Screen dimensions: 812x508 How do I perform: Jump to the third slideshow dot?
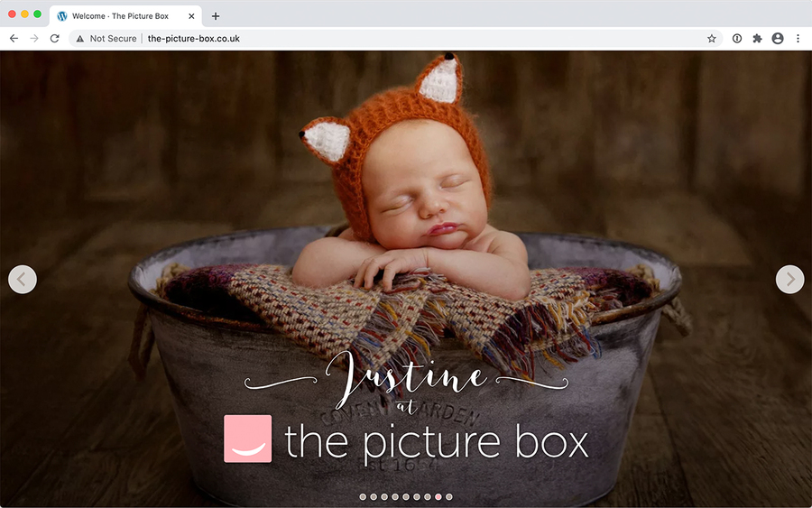384,496
